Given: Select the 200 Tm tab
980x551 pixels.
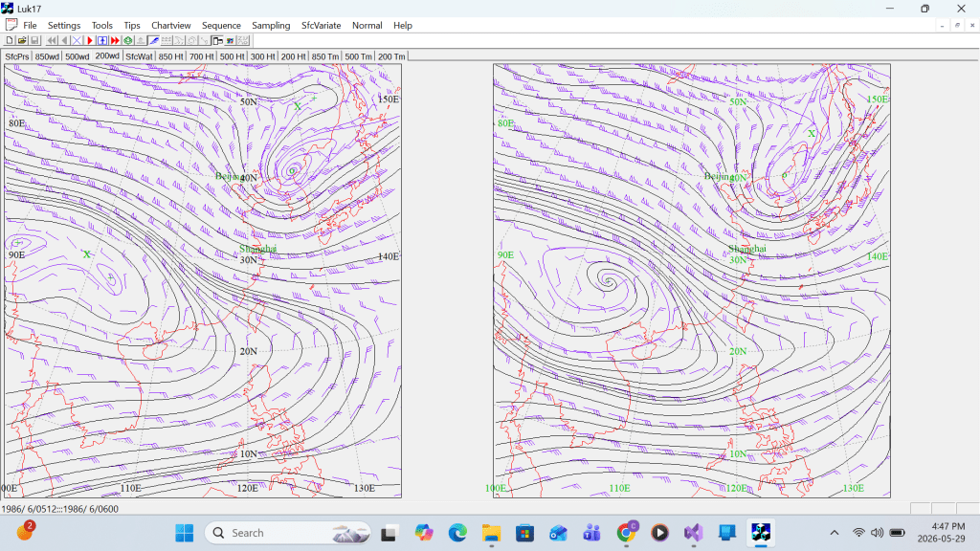Looking at the screenshot, I should point(391,56).
